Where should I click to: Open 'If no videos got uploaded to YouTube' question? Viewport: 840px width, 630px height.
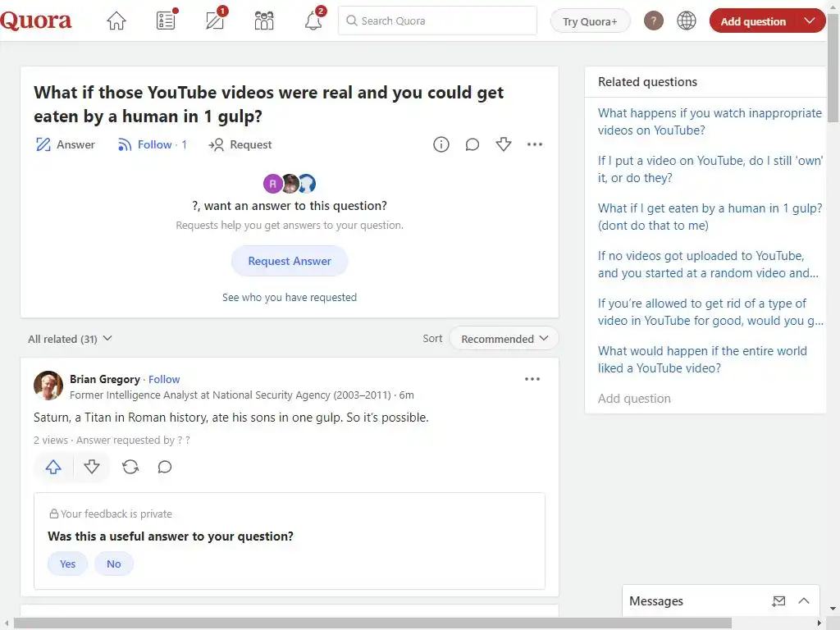(708, 264)
